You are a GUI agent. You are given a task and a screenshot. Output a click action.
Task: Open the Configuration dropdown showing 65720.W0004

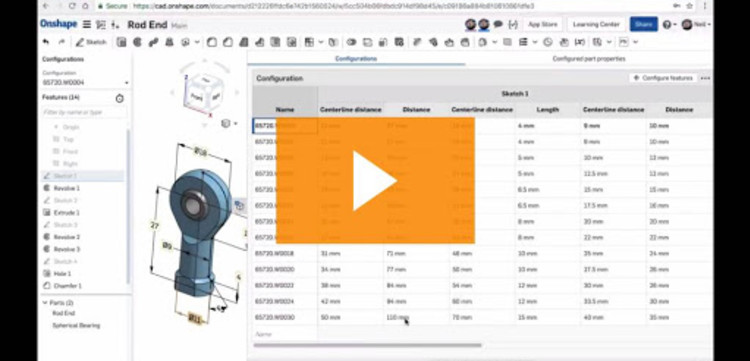[x=86, y=82]
